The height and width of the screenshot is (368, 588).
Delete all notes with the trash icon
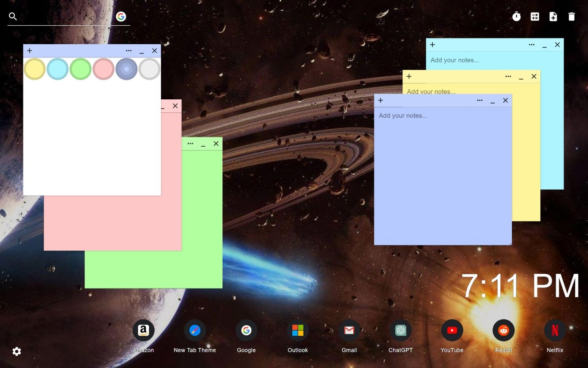(571, 17)
